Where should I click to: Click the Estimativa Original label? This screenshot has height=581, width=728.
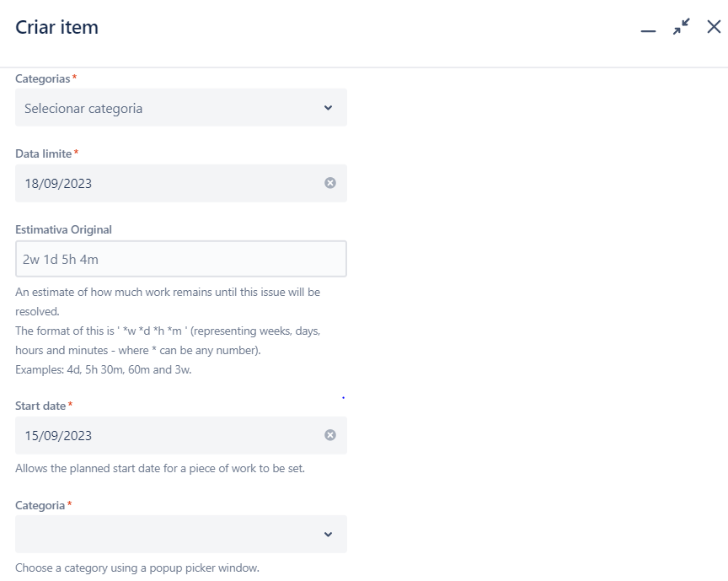point(63,229)
